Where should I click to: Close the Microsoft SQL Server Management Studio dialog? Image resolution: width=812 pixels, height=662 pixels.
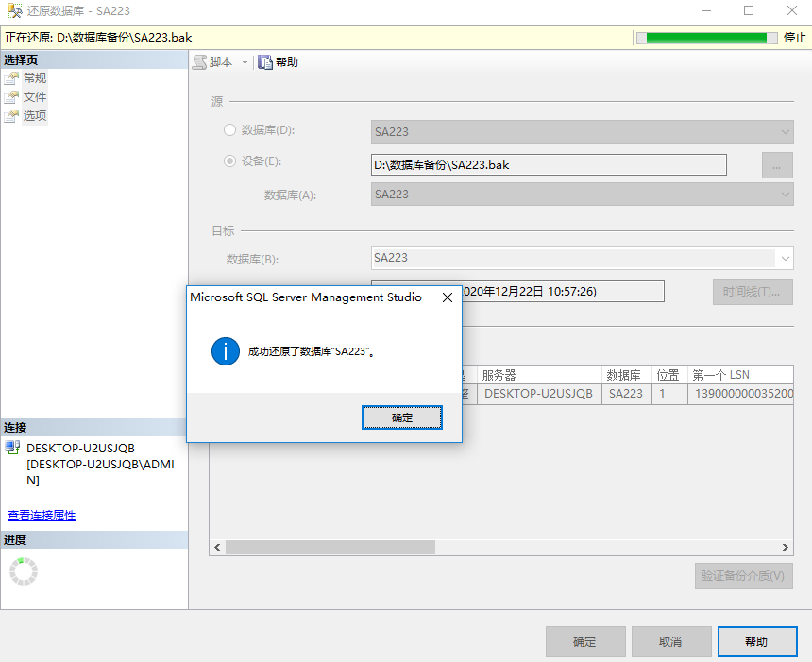pos(447,297)
